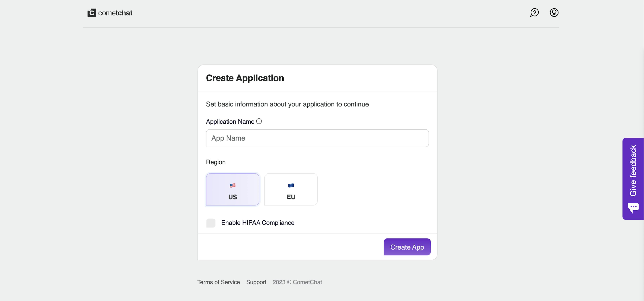
Task: Click the Region label
Action: 216,162
